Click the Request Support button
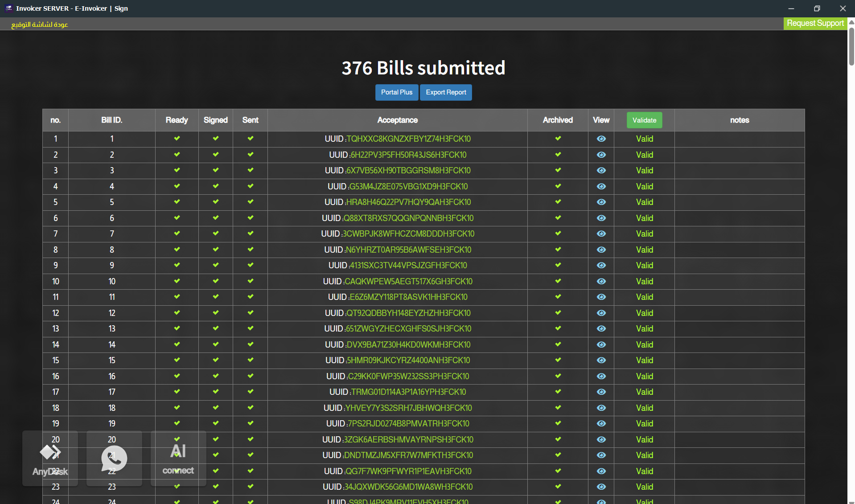 [815, 23]
